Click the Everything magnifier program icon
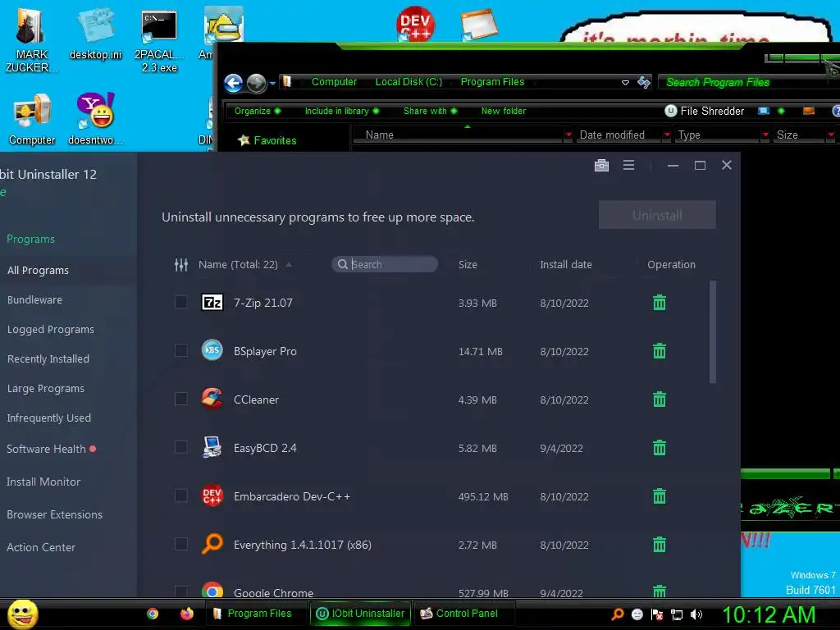840x630 pixels. [x=212, y=544]
